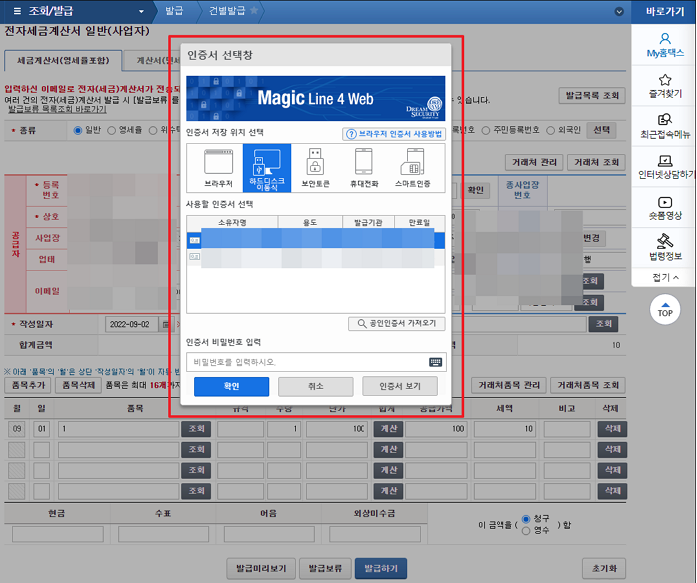Click 계산 in the first item row

(388, 429)
